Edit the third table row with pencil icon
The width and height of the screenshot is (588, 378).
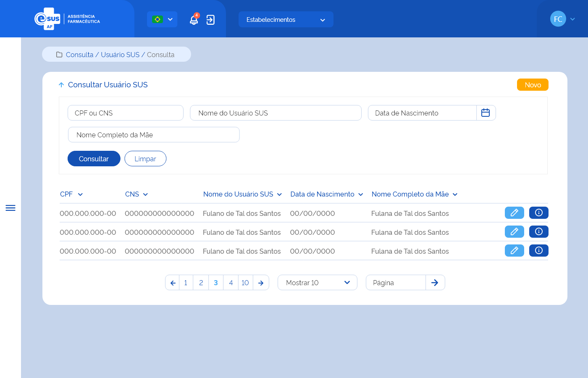tap(514, 251)
